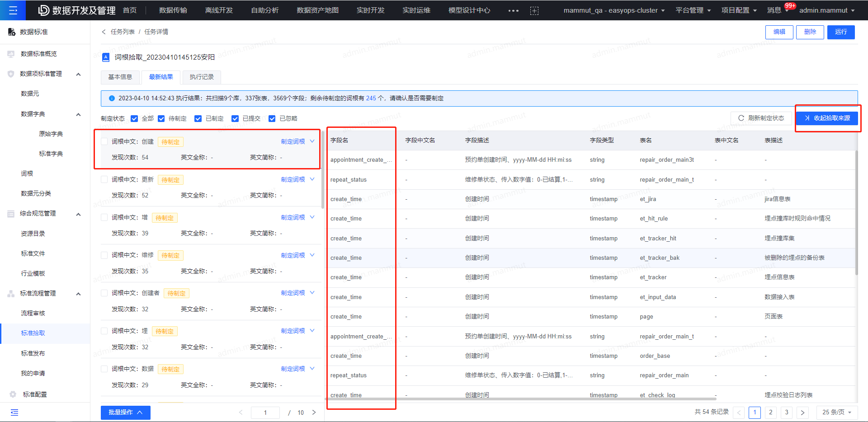Image resolution: width=868 pixels, height=422 pixels.
Task: Open 标准发布 in sidebar
Action: (x=33, y=353)
